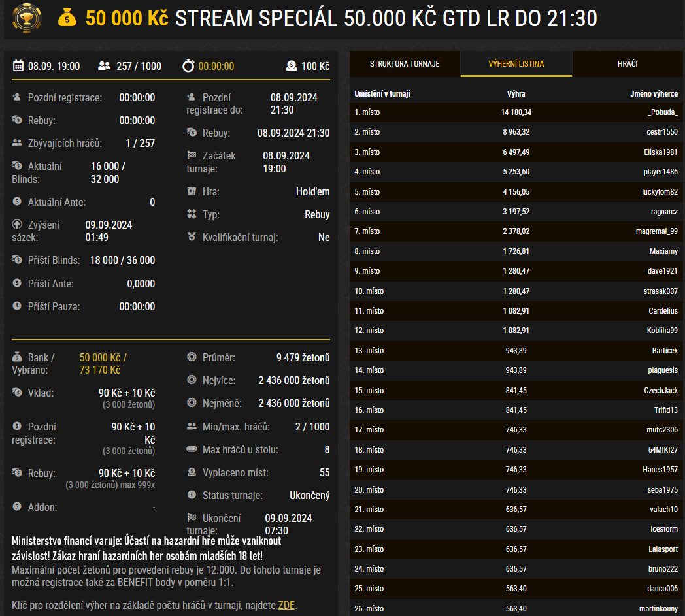Select the Výherní listina tab
Image resolution: width=685 pixels, height=616 pixels.
516,64
